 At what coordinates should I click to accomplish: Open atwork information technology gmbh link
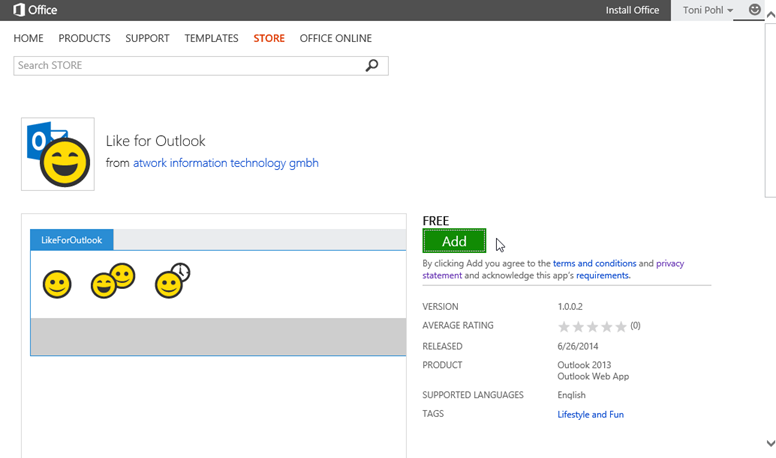coord(226,163)
